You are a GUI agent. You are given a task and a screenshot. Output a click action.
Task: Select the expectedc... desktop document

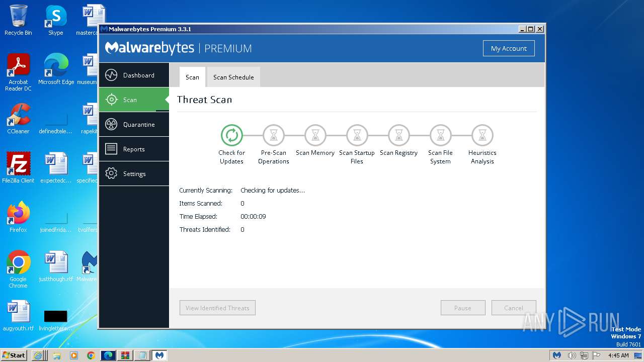pyautogui.click(x=56, y=167)
